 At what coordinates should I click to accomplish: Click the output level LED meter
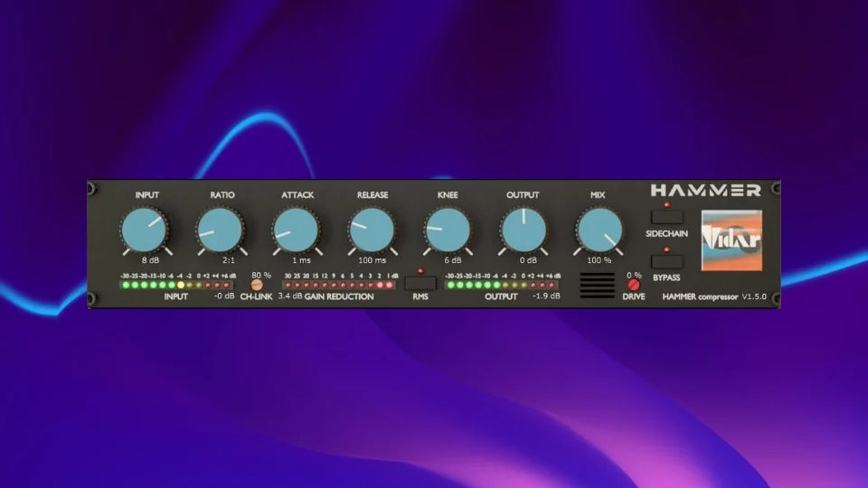point(501,285)
